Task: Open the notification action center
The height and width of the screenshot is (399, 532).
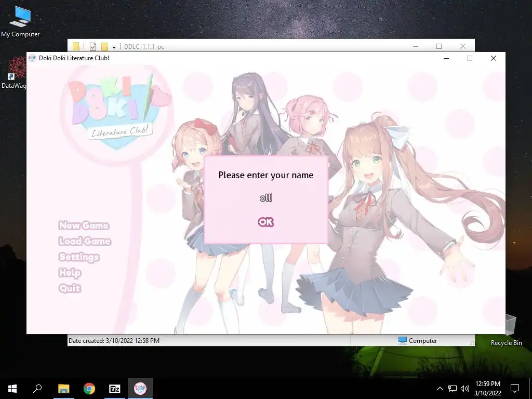Action: click(515, 389)
